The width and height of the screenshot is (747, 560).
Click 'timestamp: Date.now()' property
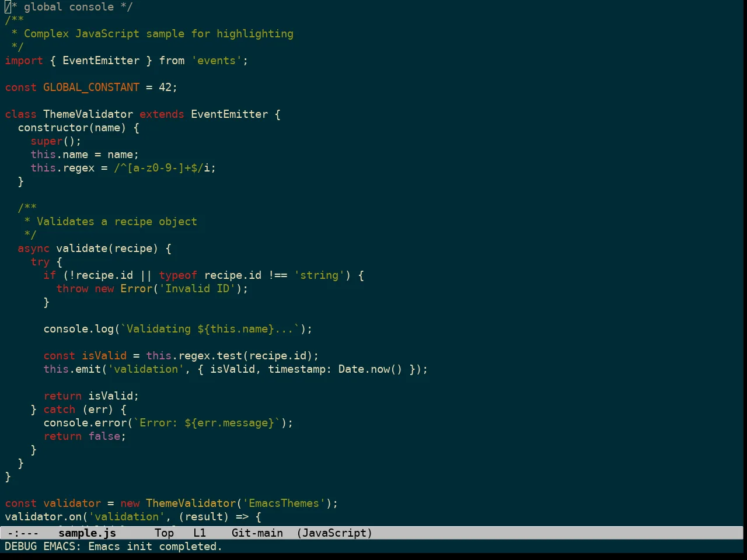(x=336, y=369)
